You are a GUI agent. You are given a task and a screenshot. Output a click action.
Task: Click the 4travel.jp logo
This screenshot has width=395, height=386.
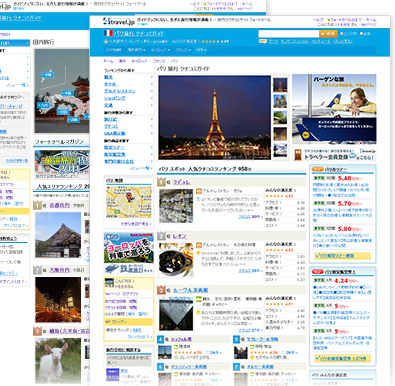pos(119,22)
